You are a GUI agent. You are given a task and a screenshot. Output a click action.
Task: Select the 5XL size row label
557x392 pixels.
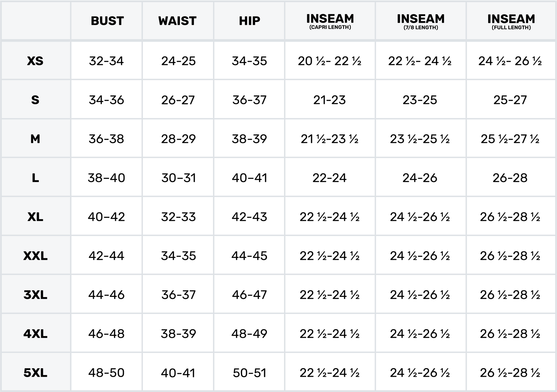pos(35,372)
